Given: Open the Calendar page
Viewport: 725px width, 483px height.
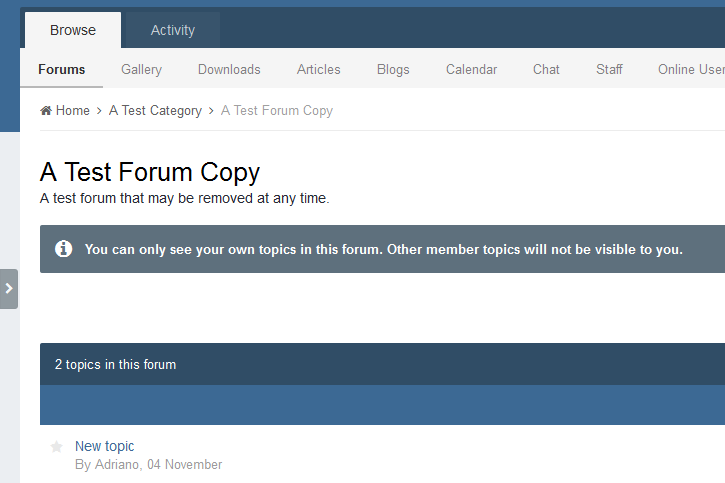Looking at the screenshot, I should click(x=471, y=69).
